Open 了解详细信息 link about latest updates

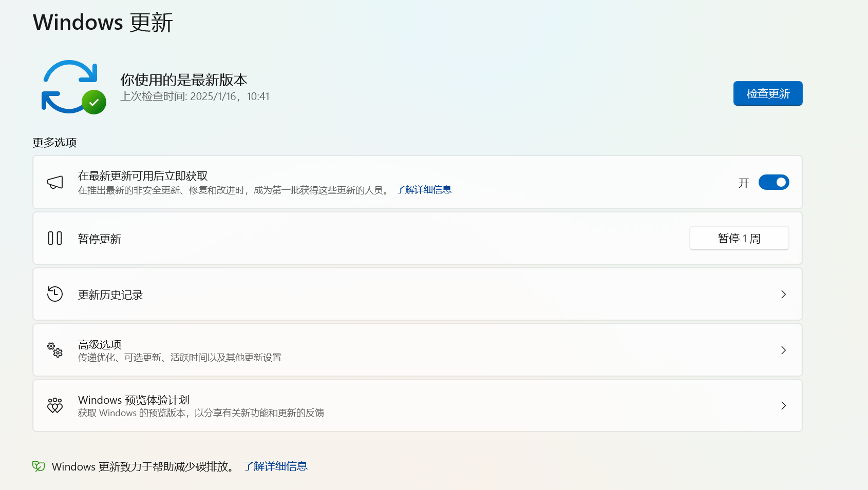pos(424,190)
